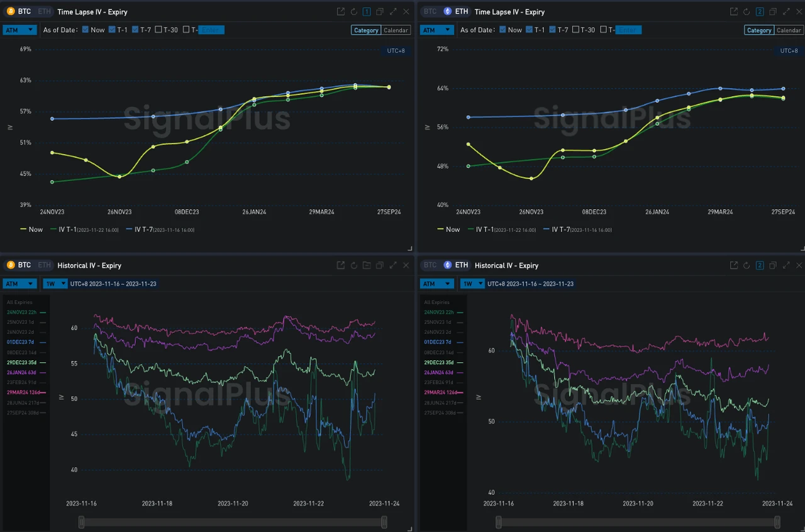Open the ATM dropdown in BTC Time Lapse panel
This screenshot has height=532, width=805.
[x=19, y=30]
